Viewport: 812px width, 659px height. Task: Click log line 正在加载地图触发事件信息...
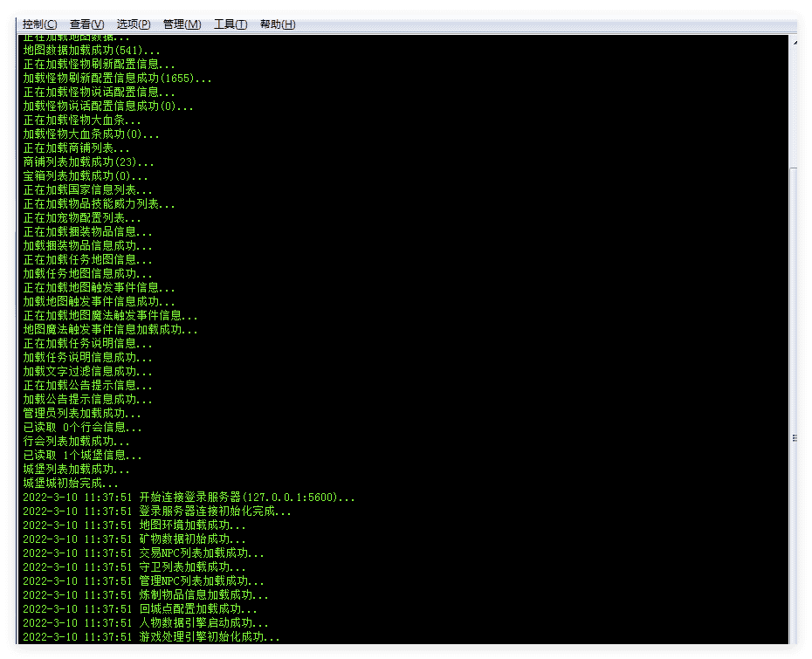click(x=99, y=288)
